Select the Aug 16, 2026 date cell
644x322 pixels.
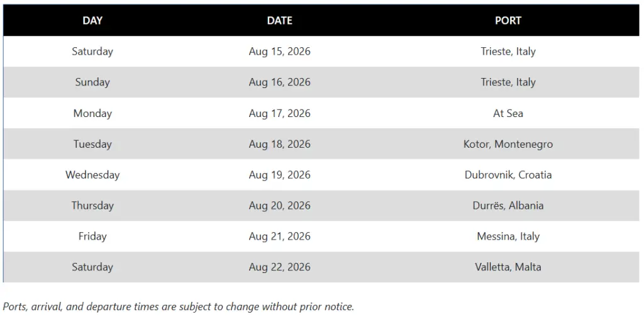tap(280, 82)
